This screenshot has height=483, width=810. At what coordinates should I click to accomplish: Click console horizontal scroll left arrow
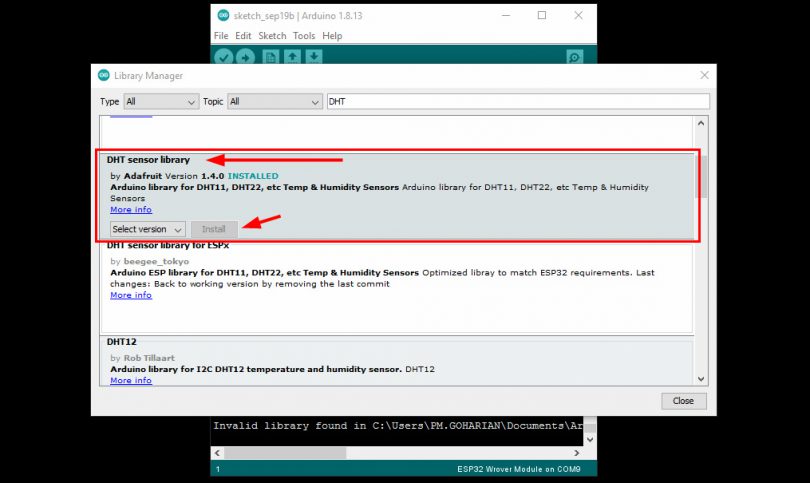[217, 453]
